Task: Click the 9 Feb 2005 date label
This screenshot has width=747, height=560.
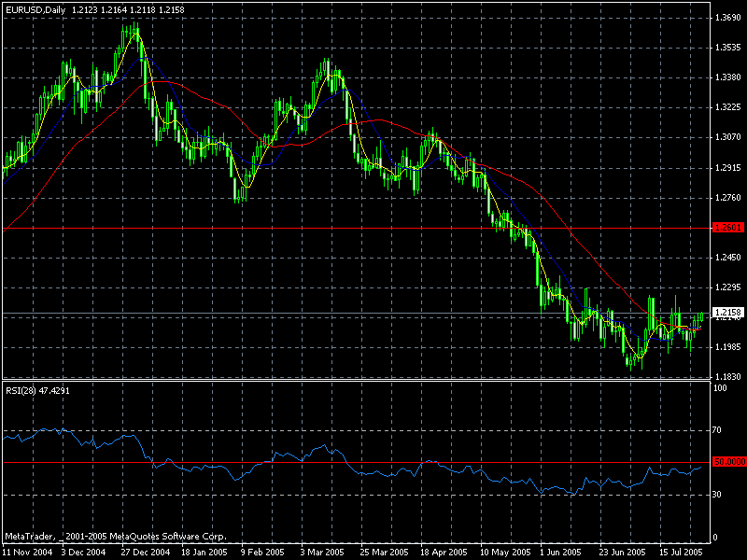Action: 262,552
